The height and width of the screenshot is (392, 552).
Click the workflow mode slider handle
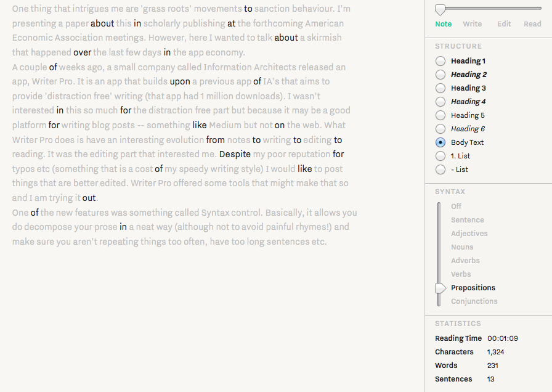[x=440, y=9]
